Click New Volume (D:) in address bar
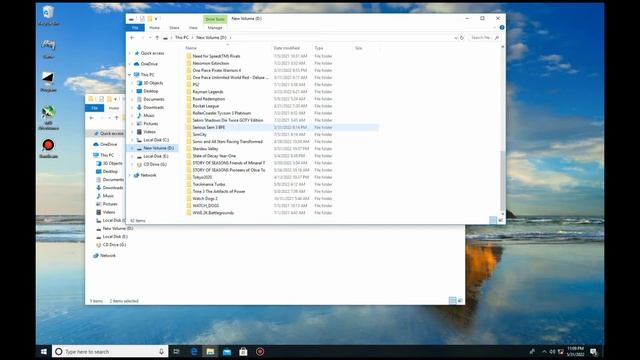The height and width of the screenshot is (360, 640). point(211,38)
